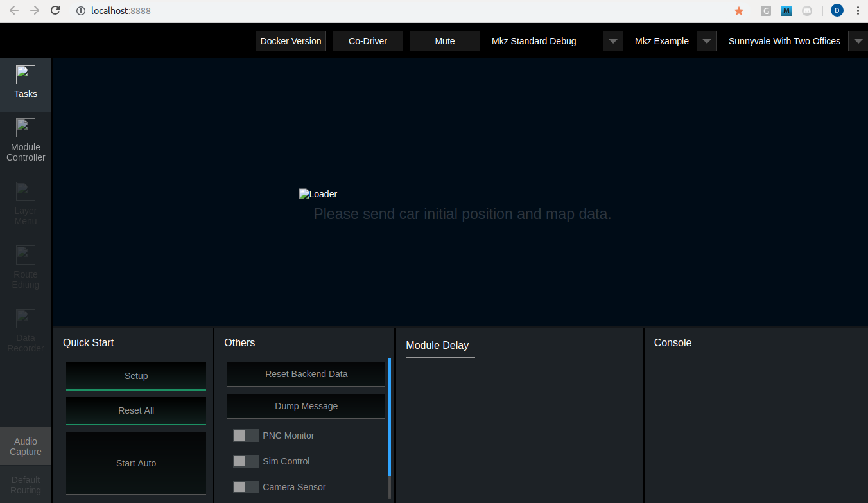868x503 pixels.
Task: Click Reset Backend Data
Action: [x=306, y=374]
